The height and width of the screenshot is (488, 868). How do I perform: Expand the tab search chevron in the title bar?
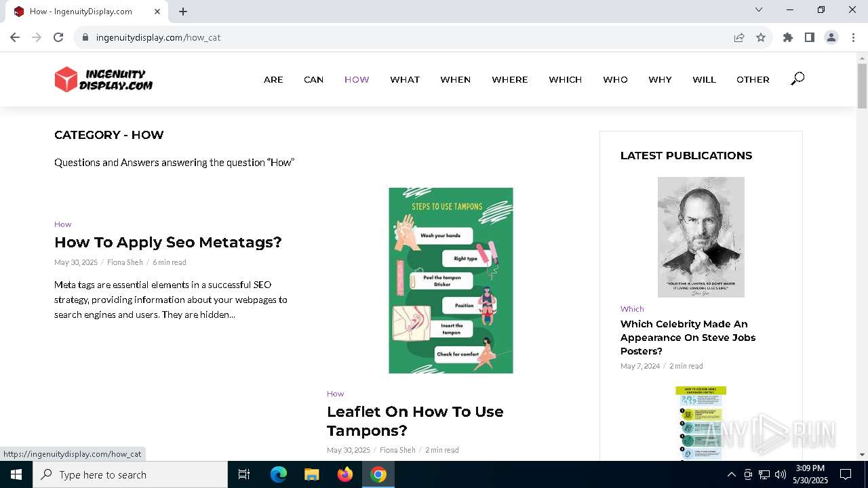[759, 9]
